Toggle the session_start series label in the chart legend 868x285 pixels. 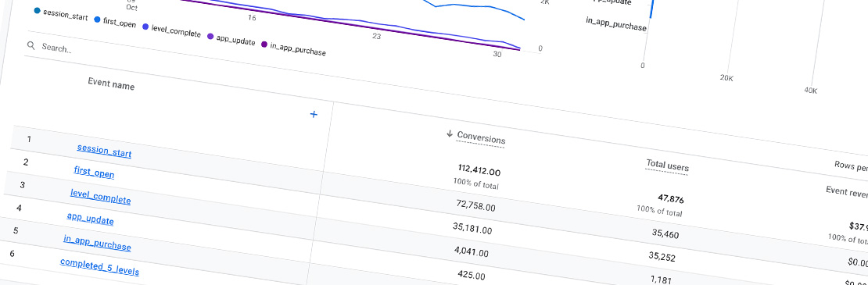coord(66,15)
